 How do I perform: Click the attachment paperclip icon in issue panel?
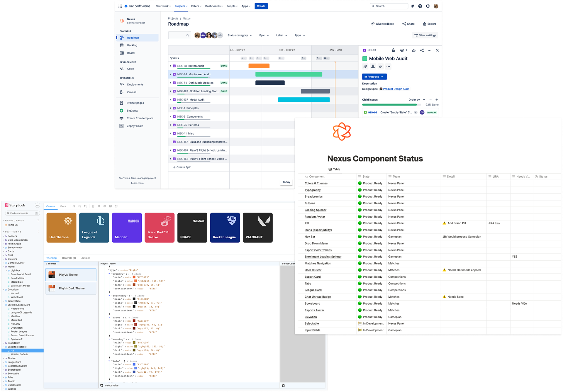pos(365,67)
